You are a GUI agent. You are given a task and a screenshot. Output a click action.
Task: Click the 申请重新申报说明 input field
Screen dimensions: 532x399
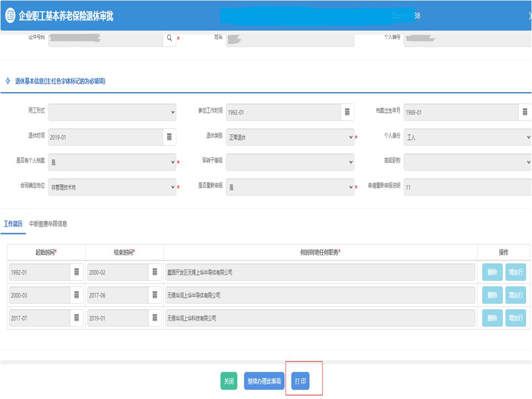pos(467,187)
